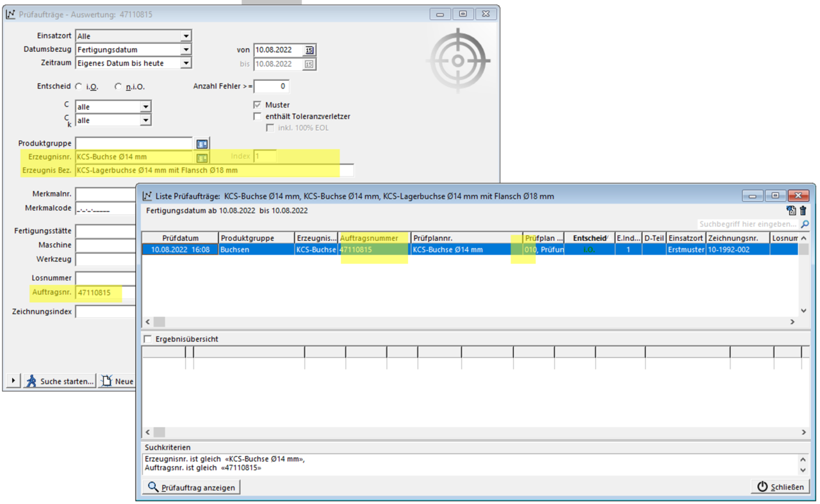This screenshot has width=820, height=504.
Task: Click the arrow expander left of Suche starten
Action: point(13,381)
